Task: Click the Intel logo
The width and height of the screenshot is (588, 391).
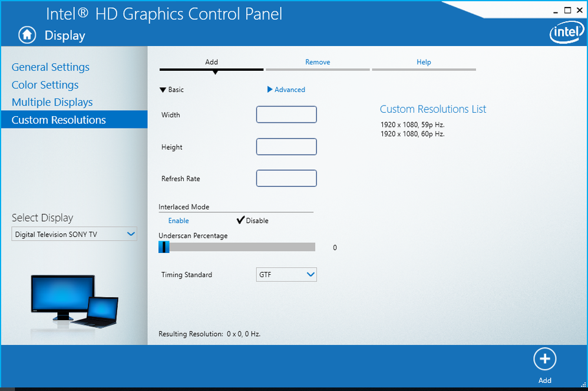Action: pyautogui.click(x=567, y=32)
